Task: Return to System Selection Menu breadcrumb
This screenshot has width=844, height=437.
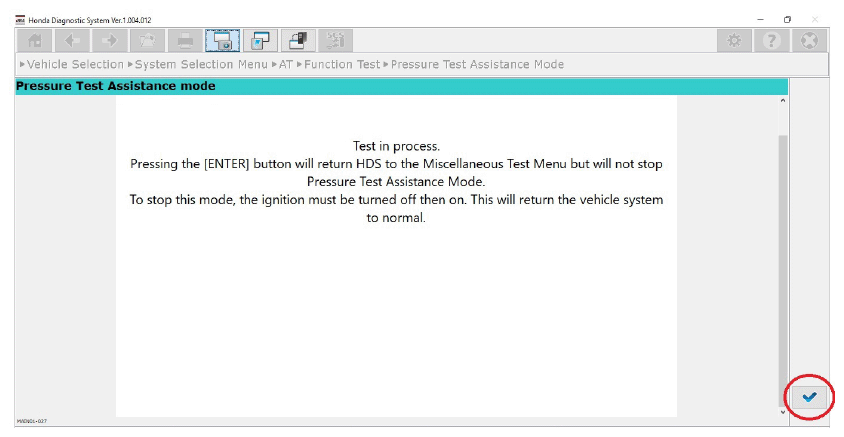Action: coord(201,64)
